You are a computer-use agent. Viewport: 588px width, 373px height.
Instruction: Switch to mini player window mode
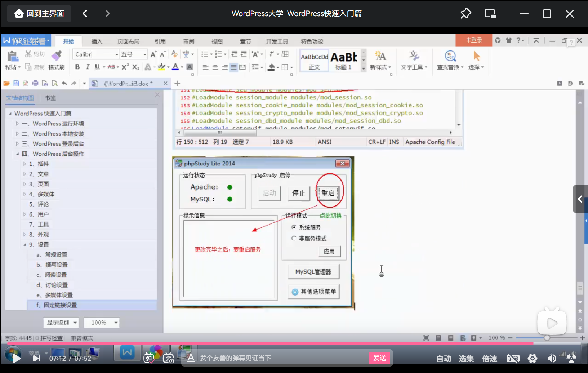(x=490, y=14)
